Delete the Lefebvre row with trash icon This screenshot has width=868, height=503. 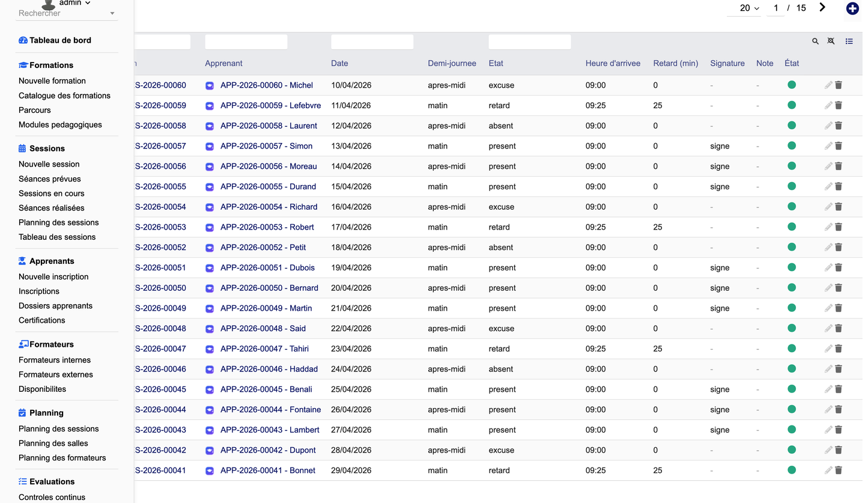point(839,106)
